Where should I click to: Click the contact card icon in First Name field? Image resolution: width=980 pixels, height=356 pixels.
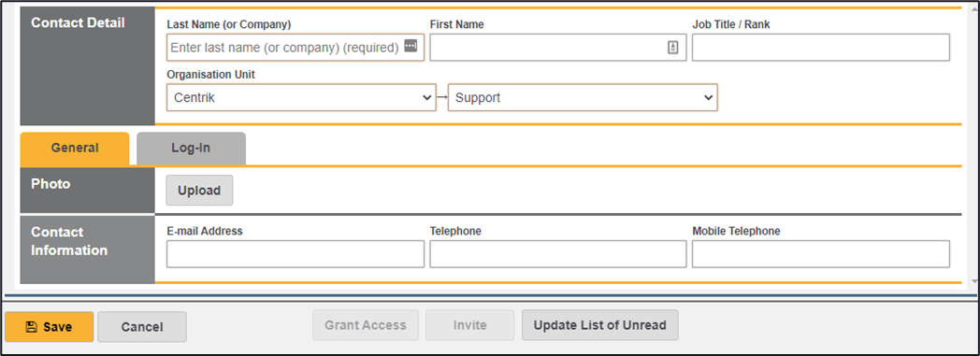[673, 48]
